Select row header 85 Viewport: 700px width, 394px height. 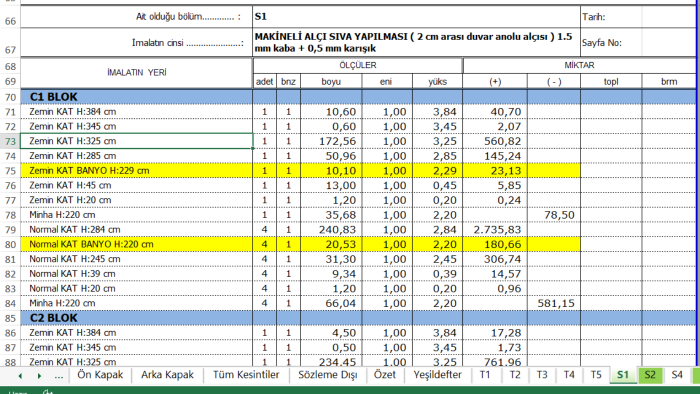point(10,318)
